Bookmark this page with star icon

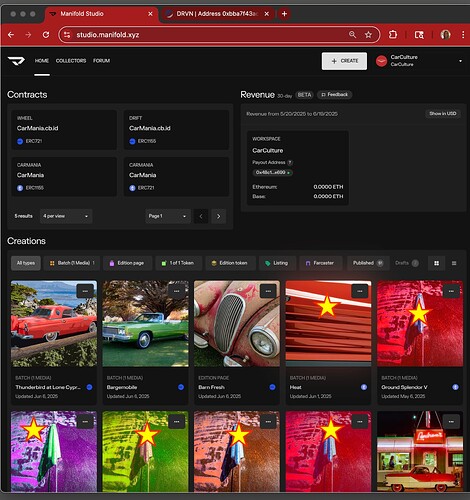click(x=368, y=35)
